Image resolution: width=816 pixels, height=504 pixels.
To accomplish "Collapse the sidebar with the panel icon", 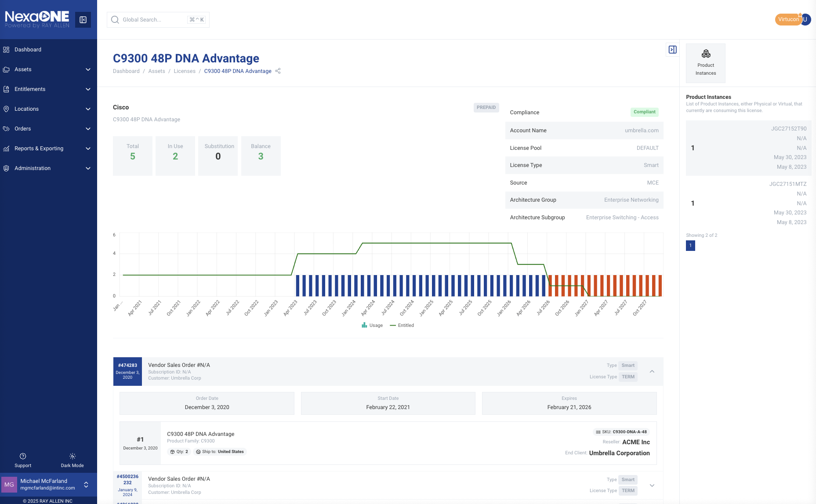I will point(83,20).
